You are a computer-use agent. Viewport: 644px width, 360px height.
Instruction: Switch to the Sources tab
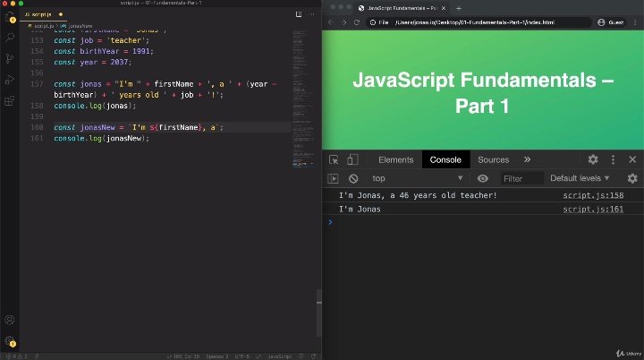point(493,159)
